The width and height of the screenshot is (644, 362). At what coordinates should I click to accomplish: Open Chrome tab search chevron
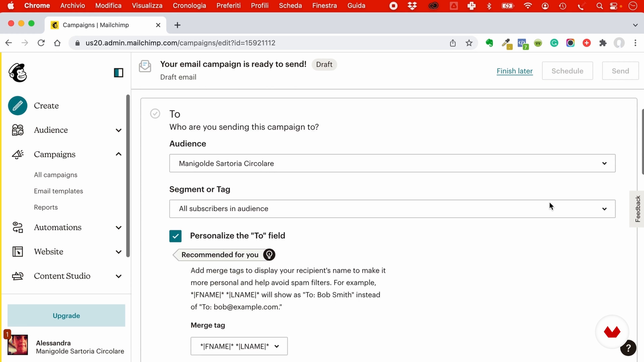coord(635,25)
